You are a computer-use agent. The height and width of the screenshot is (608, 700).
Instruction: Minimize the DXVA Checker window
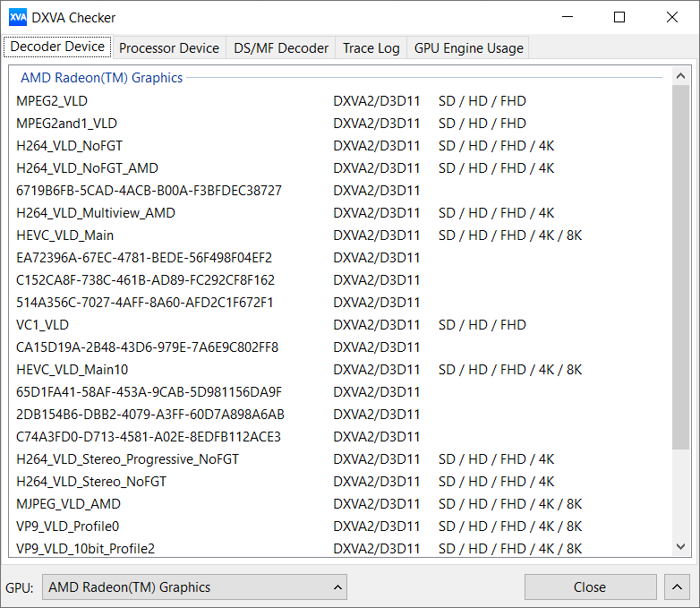568,17
